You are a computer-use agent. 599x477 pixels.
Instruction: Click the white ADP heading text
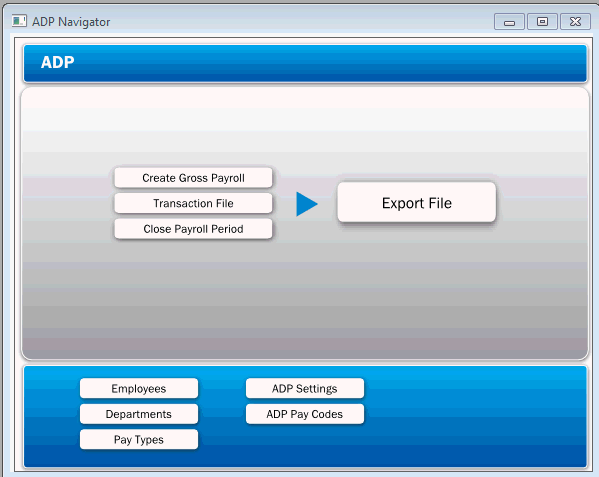[58, 62]
